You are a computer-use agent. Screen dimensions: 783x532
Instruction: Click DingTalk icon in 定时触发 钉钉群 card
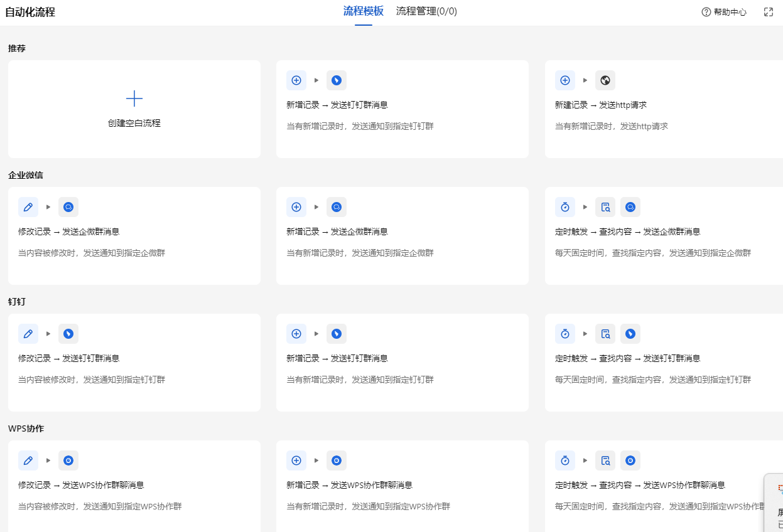(x=630, y=334)
